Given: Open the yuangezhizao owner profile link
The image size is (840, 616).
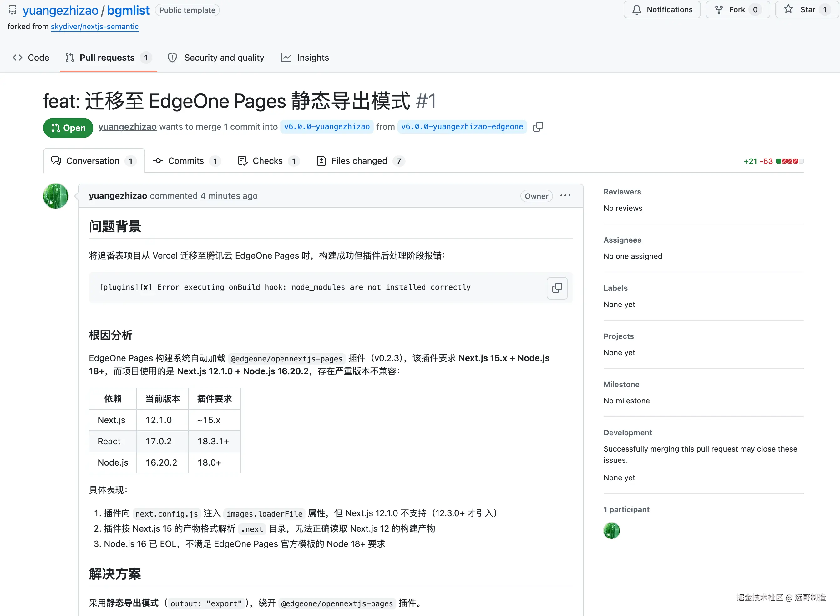Looking at the screenshot, I should pyautogui.click(x=60, y=10).
